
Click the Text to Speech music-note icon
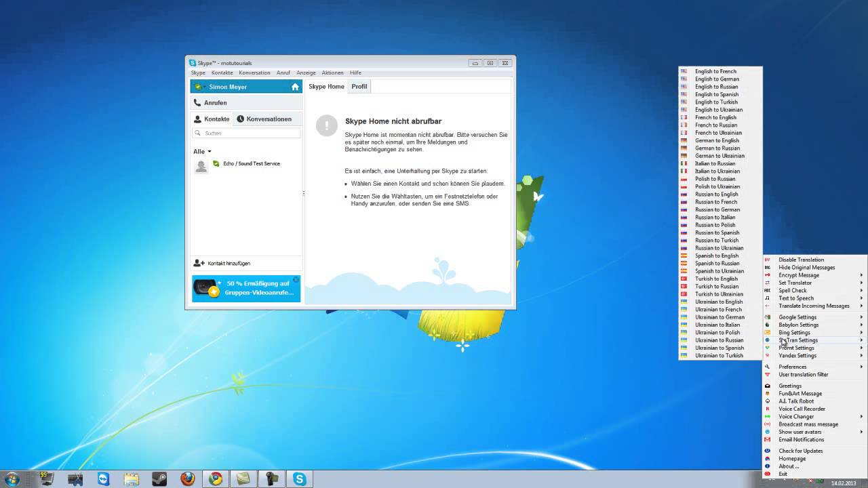768,298
